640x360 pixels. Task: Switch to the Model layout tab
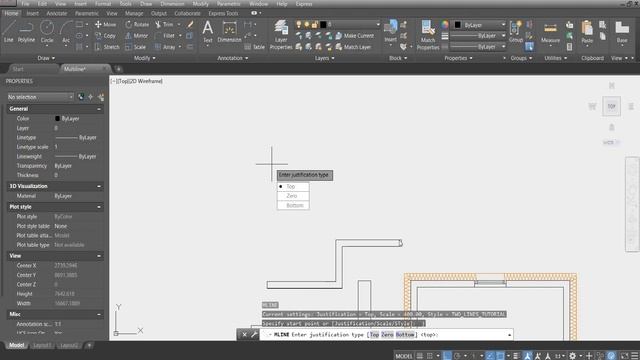[17, 345]
